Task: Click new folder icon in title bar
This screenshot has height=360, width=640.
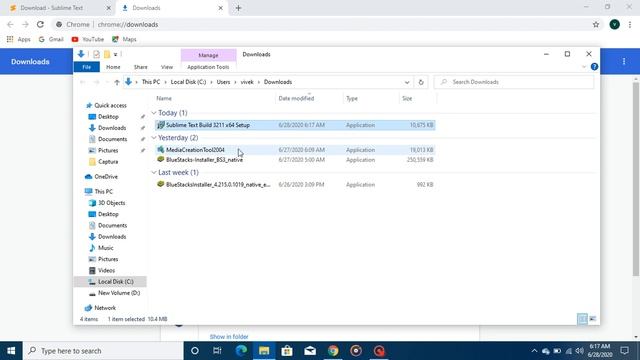Action: [x=107, y=54]
